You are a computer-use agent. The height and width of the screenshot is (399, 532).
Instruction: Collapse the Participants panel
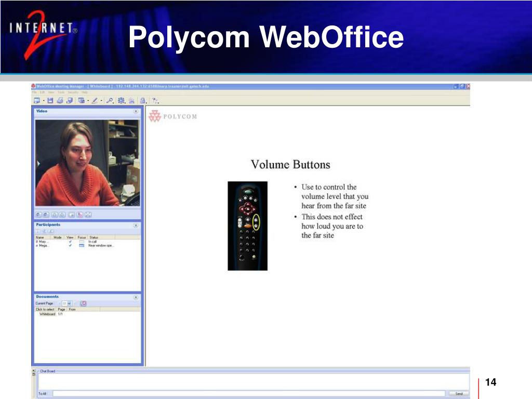click(x=136, y=225)
